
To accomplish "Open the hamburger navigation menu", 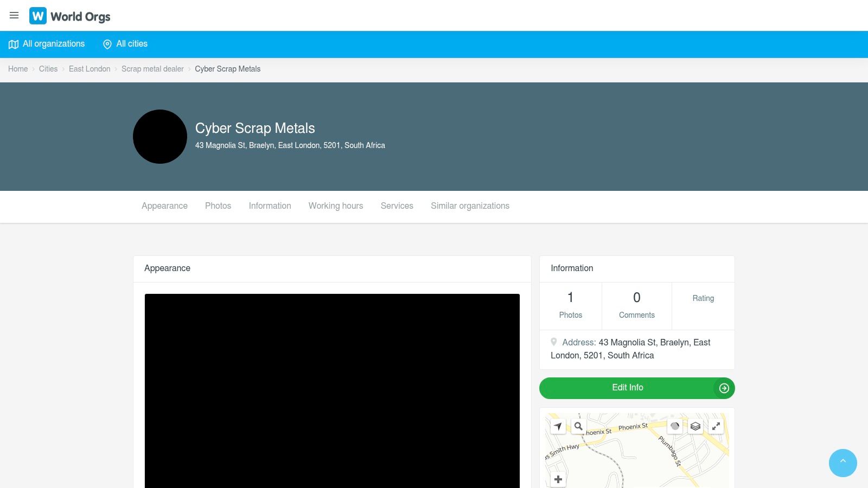I will point(14,15).
